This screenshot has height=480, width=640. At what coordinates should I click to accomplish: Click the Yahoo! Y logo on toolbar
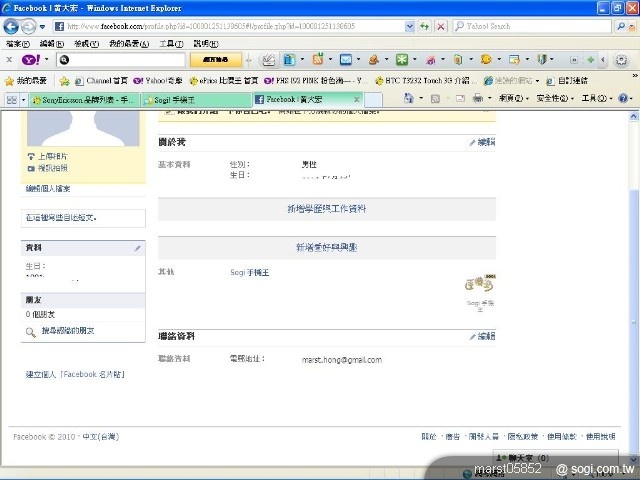(x=31, y=60)
